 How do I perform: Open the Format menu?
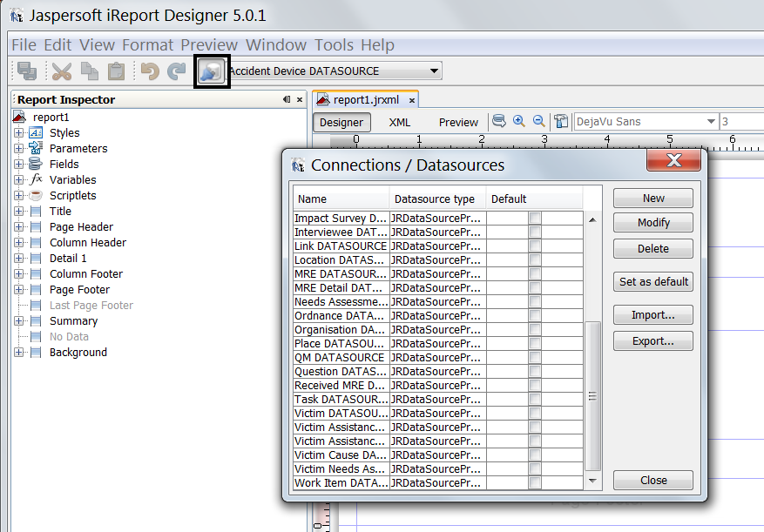147,44
